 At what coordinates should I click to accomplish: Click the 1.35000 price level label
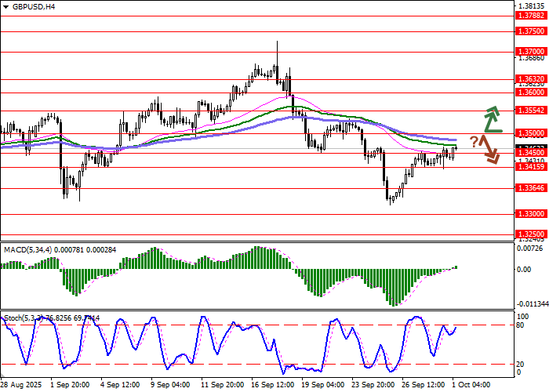pyautogui.click(x=531, y=133)
